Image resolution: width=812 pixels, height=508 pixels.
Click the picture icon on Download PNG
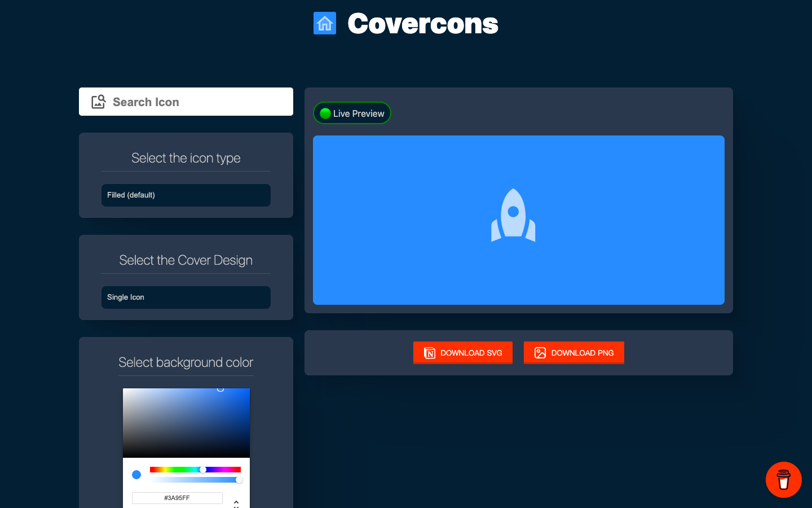click(540, 353)
